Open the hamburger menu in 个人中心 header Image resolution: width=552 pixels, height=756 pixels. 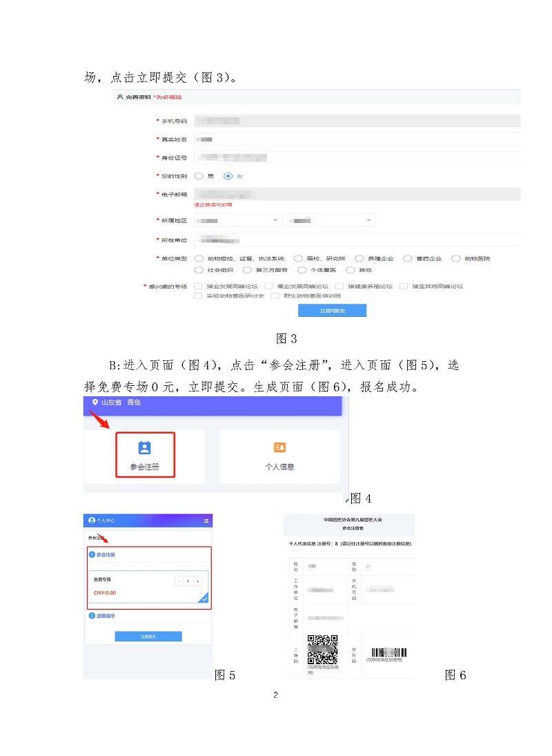click(206, 521)
